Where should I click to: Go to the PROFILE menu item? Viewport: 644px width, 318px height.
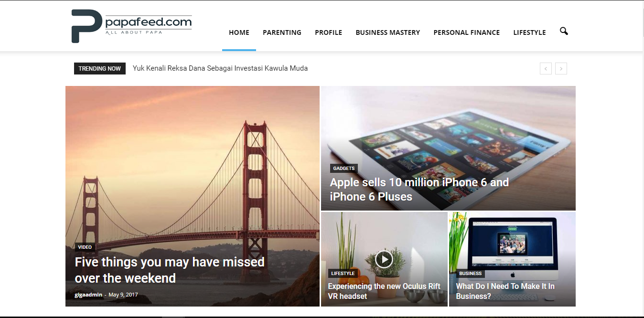click(328, 32)
